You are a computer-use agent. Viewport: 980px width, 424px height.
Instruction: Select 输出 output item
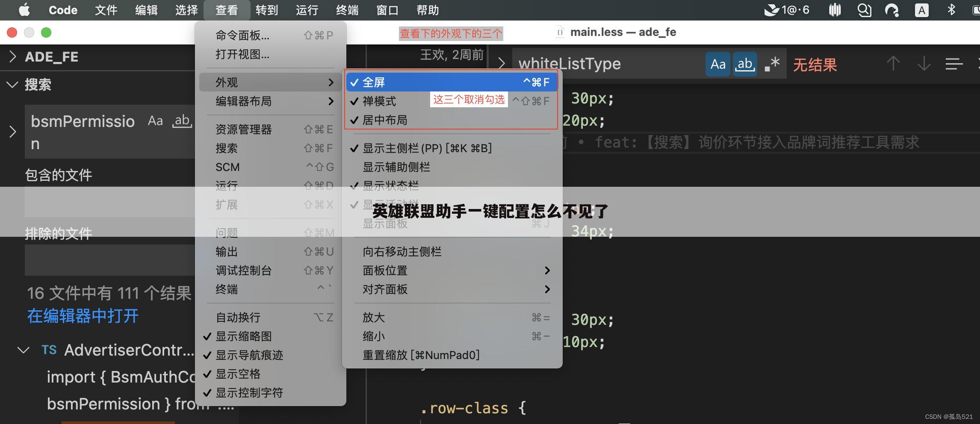(271, 251)
